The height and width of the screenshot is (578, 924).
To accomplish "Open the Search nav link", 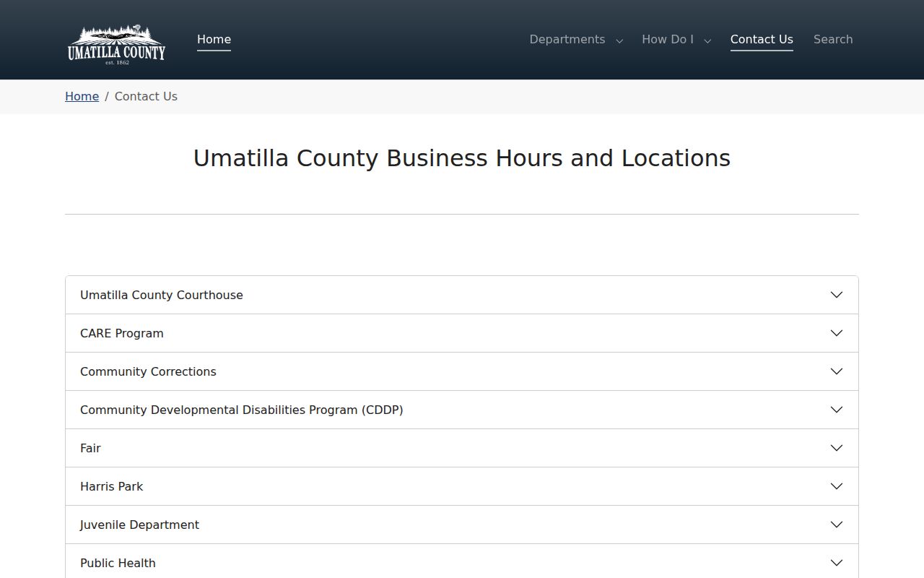I will click(x=833, y=40).
